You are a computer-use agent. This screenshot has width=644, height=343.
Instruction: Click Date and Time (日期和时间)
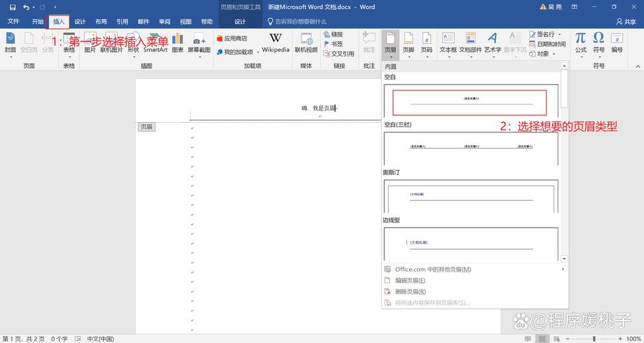click(547, 44)
